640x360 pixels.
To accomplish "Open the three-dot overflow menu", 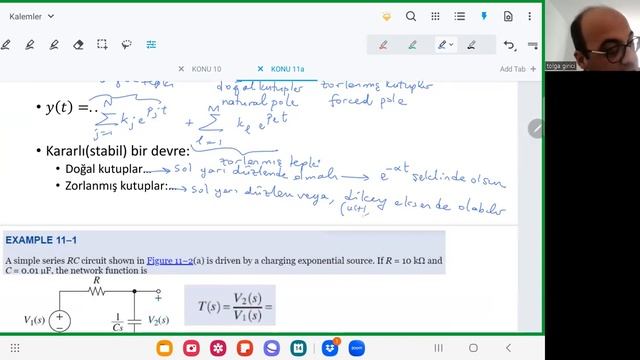I will pos(530,16).
